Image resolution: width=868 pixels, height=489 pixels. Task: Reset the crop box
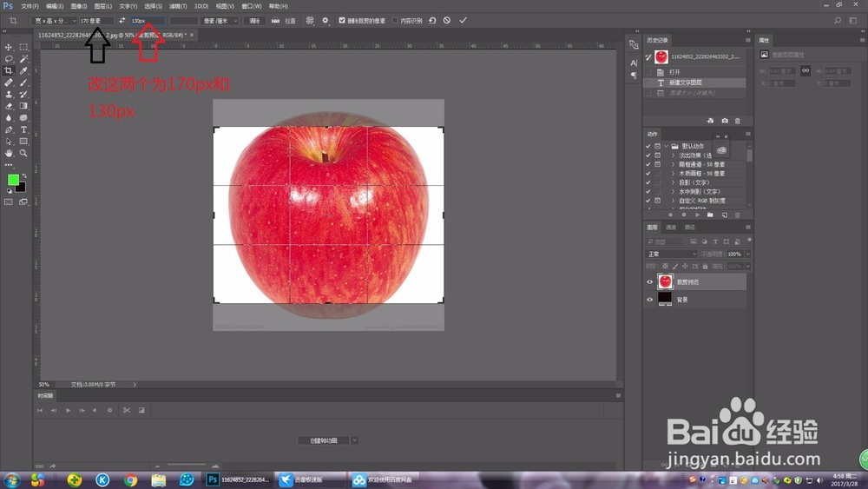click(x=432, y=21)
